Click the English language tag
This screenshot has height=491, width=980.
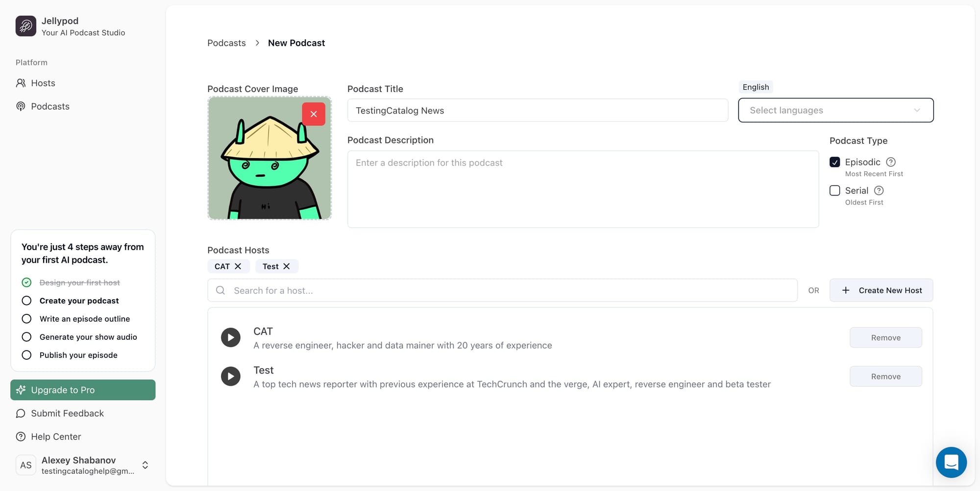click(756, 87)
